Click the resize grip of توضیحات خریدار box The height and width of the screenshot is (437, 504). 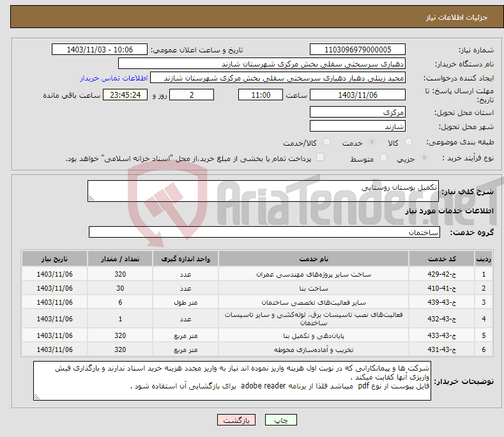37,397
